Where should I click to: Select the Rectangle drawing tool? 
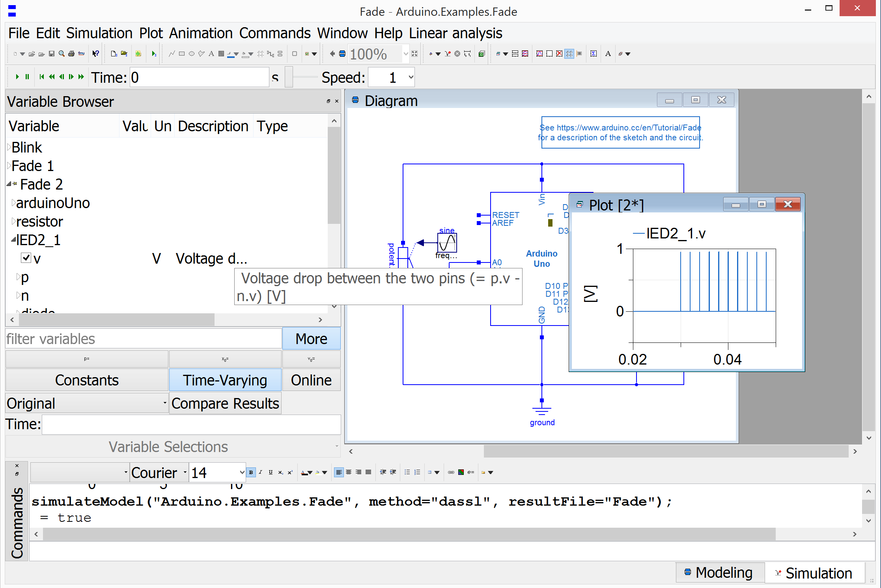pyautogui.click(x=182, y=54)
